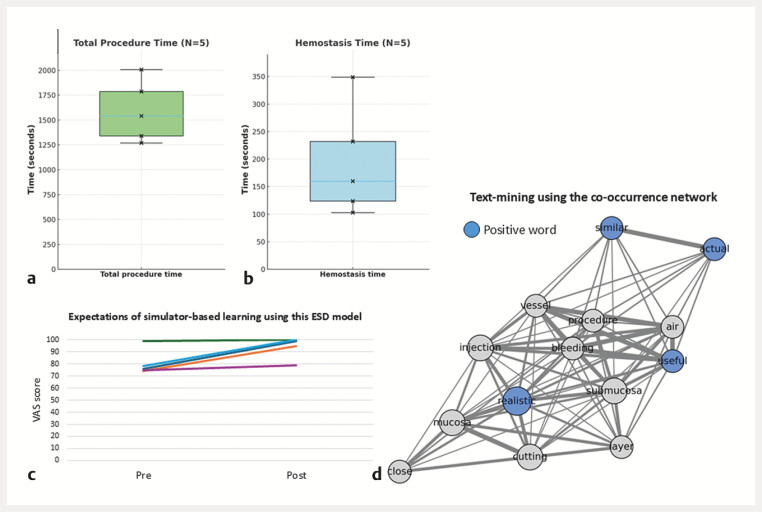This screenshot has width=762, height=512.
Task: Click the 'submucosa' gray node
Action: (x=614, y=391)
